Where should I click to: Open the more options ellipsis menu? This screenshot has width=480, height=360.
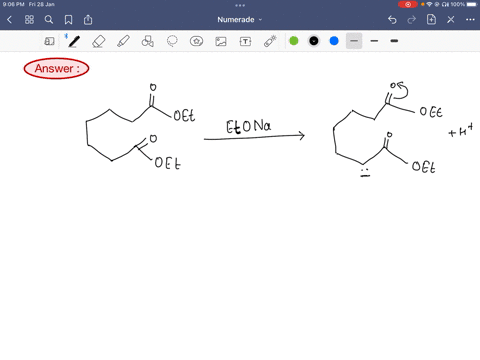tap(470, 20)
